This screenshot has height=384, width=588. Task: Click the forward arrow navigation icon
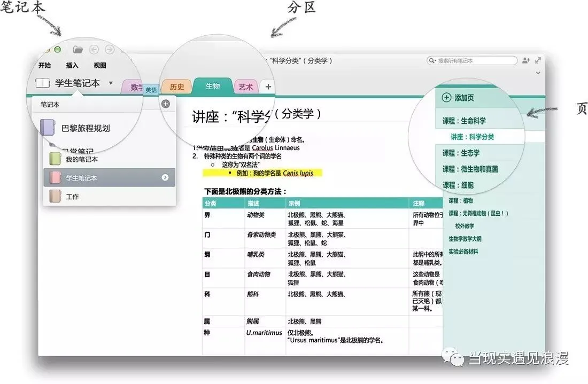(110, 50)
